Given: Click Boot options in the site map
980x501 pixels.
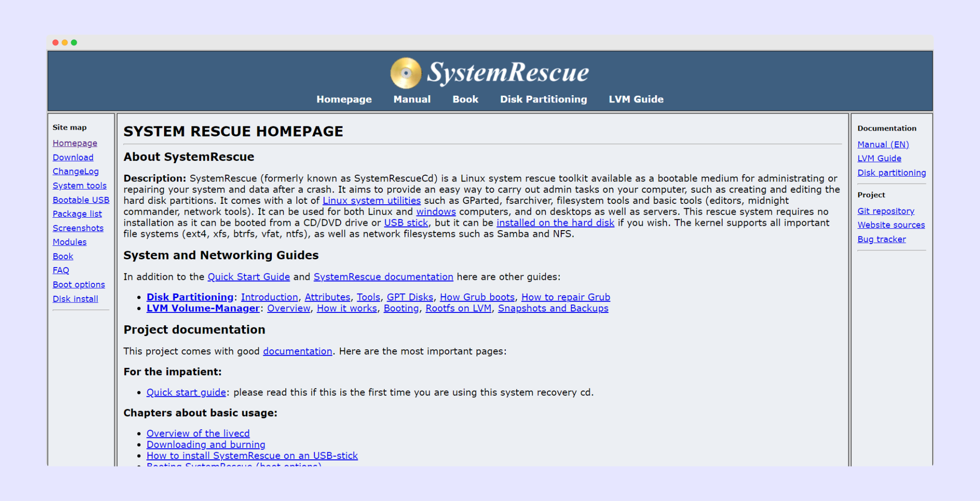Looking at the screenshot, I should (x=78, y=285).
